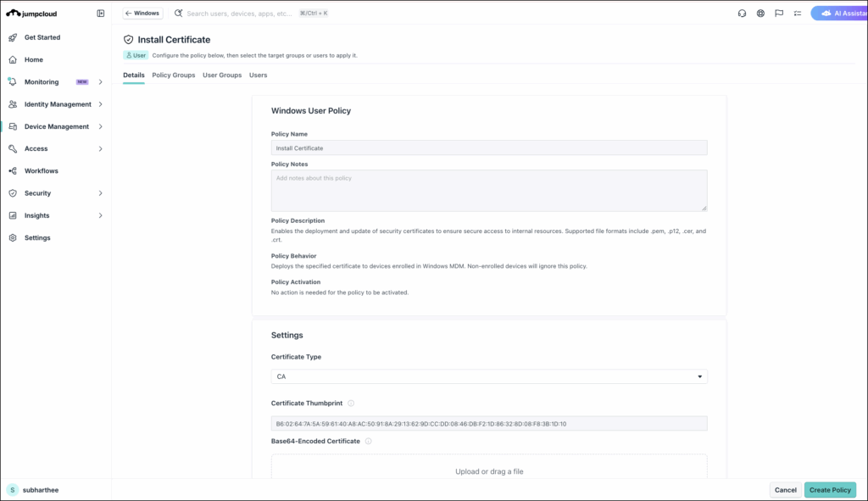
Task: Click the search magnifier icon
Action: click(x=178, y=14)
